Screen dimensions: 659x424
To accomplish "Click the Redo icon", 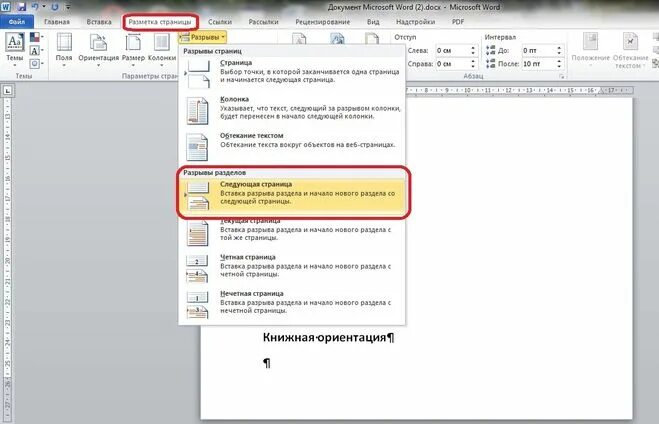I will [55, 7].
